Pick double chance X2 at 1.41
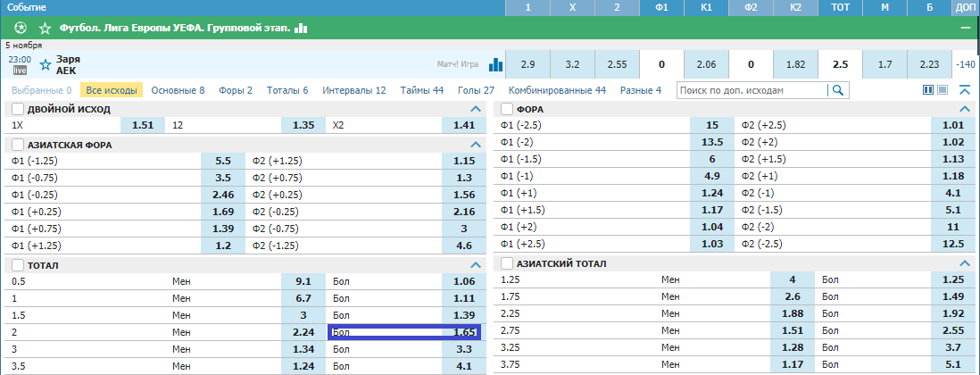 click(464, 125)
